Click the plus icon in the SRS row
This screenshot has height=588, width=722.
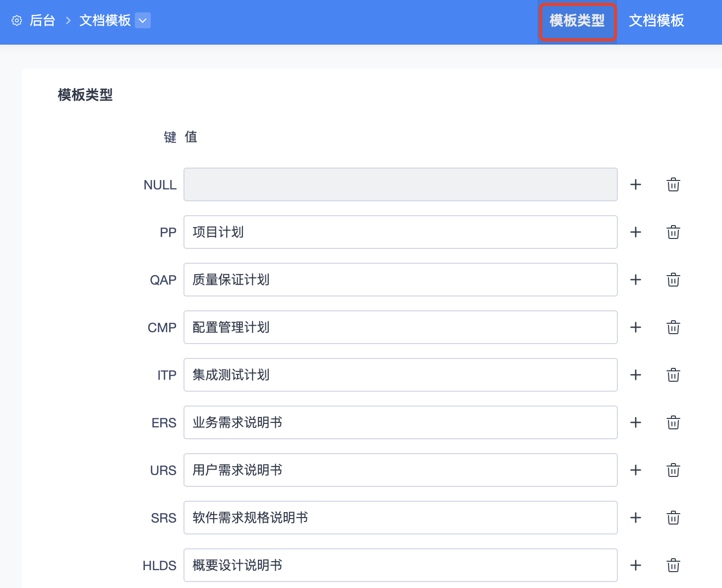click(x=636, y=518)
